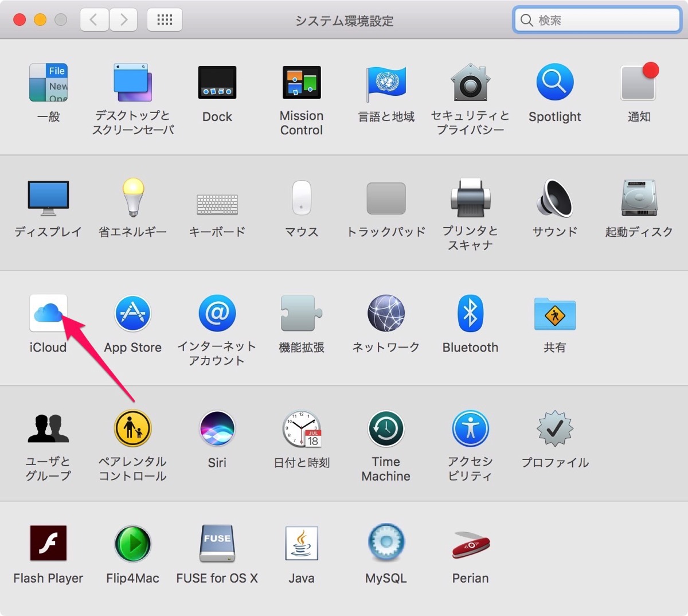This screenshot has width=688, height=616.
Task: Open ディスプレイ display settings
Action: (x=48, y=198)
